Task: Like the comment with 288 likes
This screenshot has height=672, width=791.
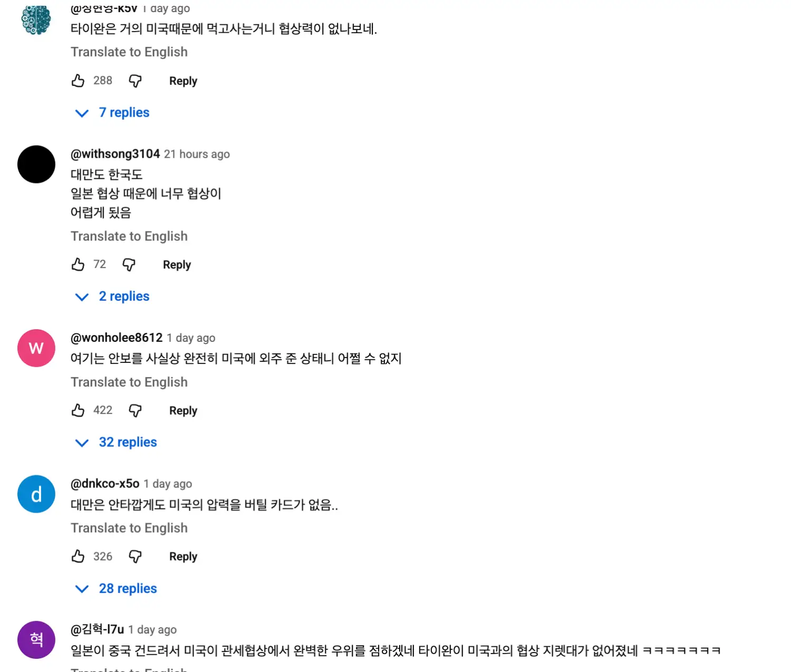Action: (78, 81)
